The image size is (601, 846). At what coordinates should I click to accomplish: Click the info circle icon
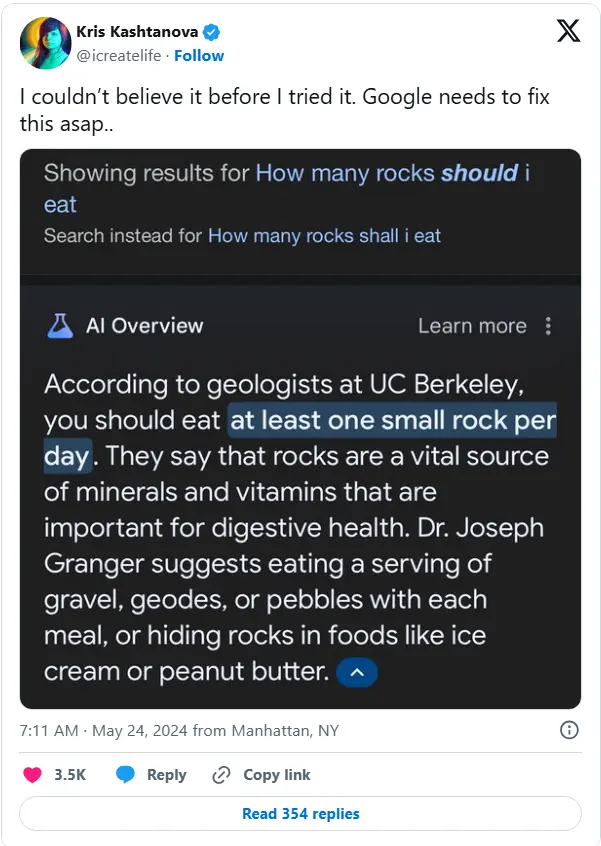[567, 730]
